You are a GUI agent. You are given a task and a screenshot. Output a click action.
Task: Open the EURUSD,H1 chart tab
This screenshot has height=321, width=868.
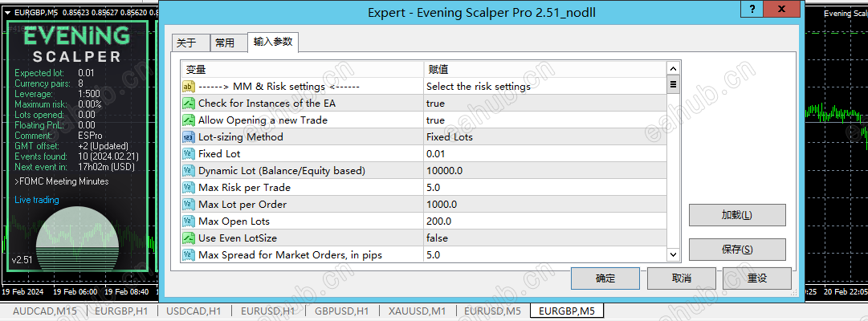coord(268,311)
